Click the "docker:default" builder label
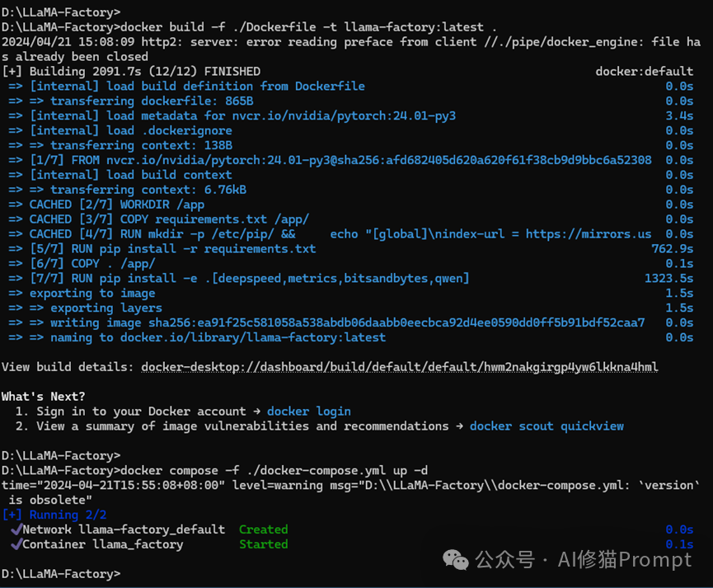The width and height of the screenshot is (713, 588). (x=645, y=72)
